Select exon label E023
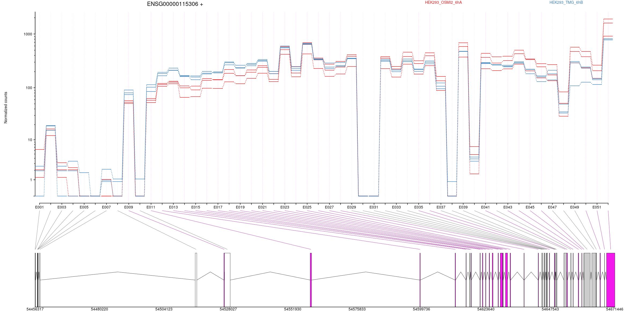644x322 pixels. click(x=285, y=207)
